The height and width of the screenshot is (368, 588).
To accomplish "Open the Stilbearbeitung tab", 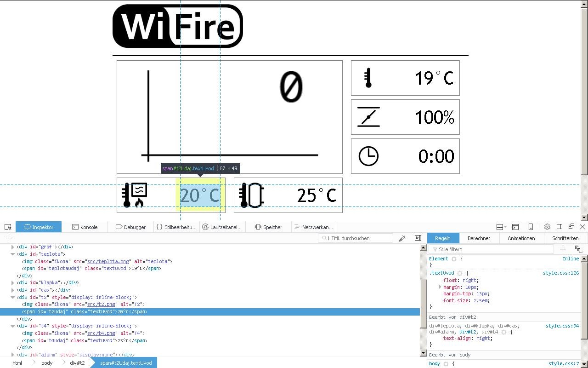I will pyautogui.click(x=176, y=227).
